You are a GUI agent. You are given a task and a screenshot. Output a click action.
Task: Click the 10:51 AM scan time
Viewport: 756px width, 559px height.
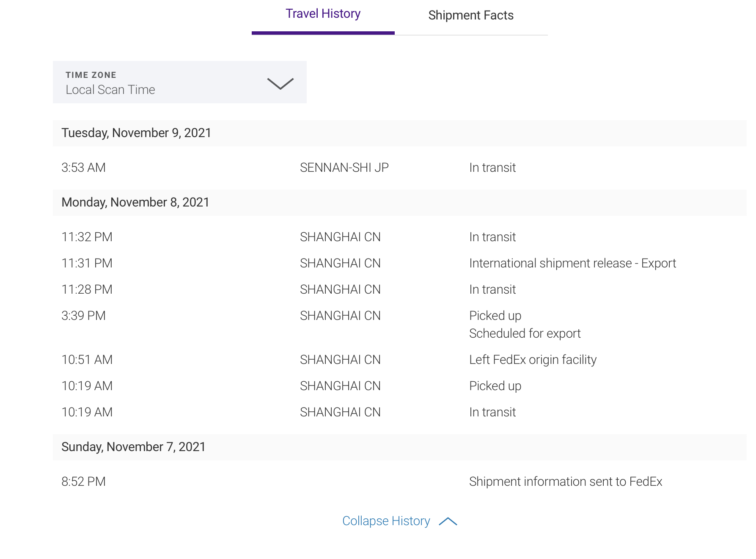click(x=87, y=360)
